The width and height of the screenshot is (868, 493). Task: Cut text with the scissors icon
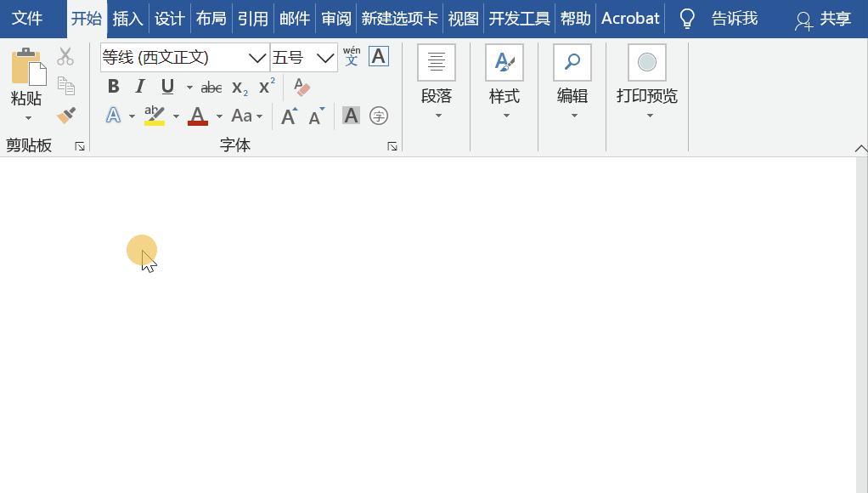(x=65, y=55)
